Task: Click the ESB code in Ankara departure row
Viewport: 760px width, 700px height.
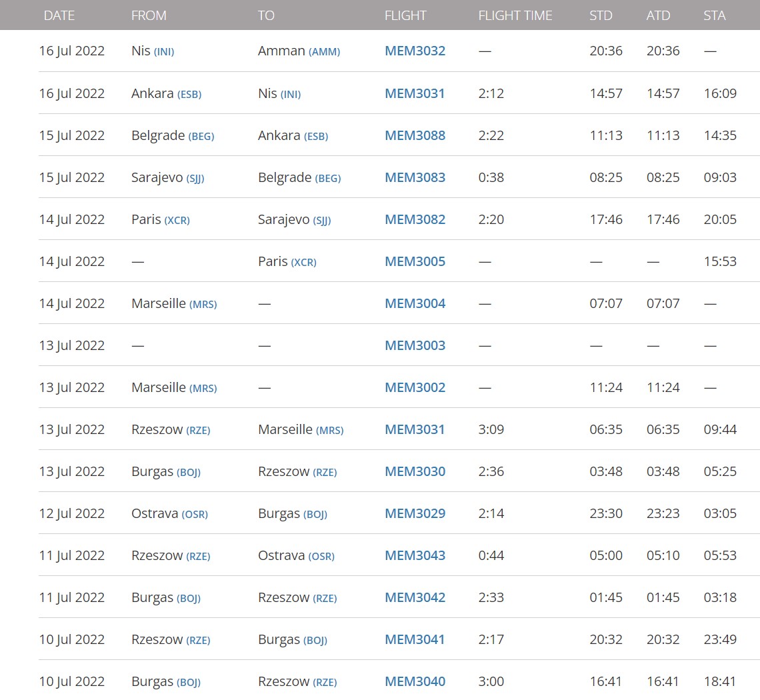Action: pyautogui.click(x=189, y=94)
